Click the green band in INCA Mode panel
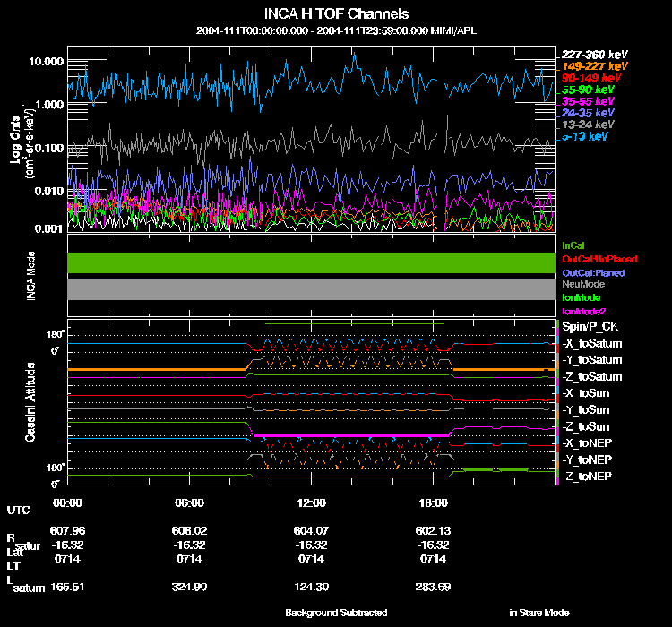The image size is (672, 627). [x=311, y=262]
